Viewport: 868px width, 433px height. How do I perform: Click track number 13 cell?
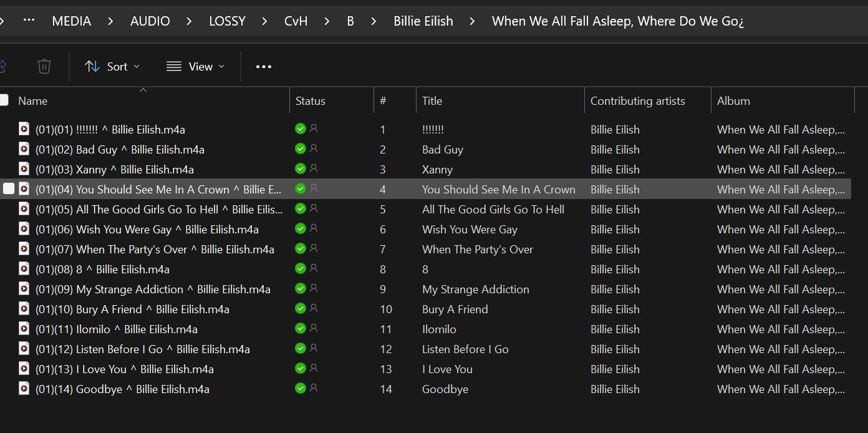click(386, 369)
